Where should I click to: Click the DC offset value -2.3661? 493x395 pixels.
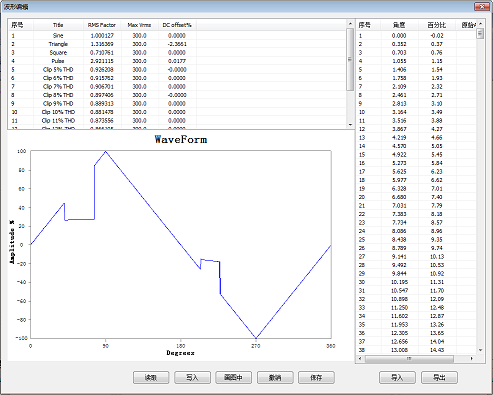point(177,44)
